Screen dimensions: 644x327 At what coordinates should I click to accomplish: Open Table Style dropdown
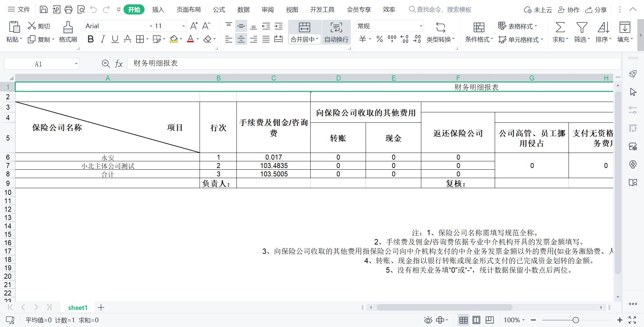tap(518, 26)
